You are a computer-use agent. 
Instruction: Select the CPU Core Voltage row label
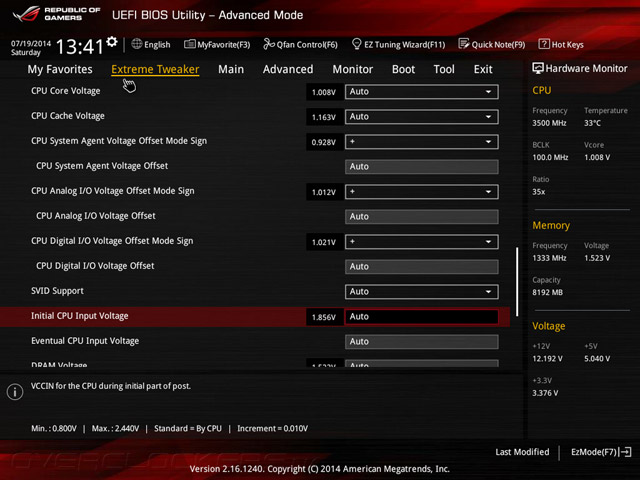66,91
